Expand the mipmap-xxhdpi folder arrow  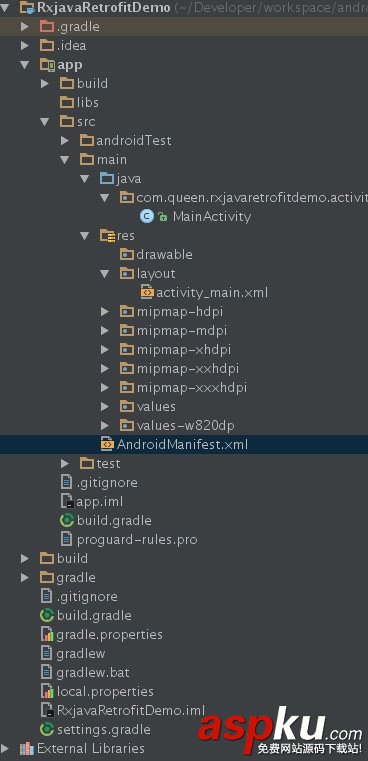(x=104, y=369)
